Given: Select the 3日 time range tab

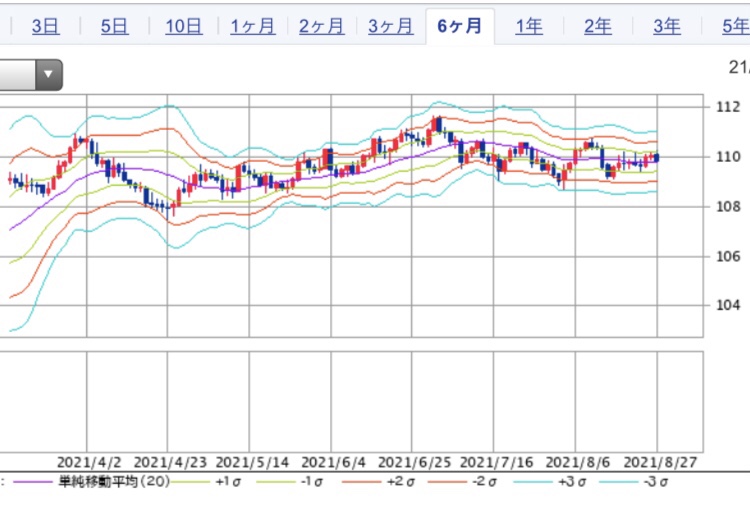Looking at the screenshot, I should [46, 26].
